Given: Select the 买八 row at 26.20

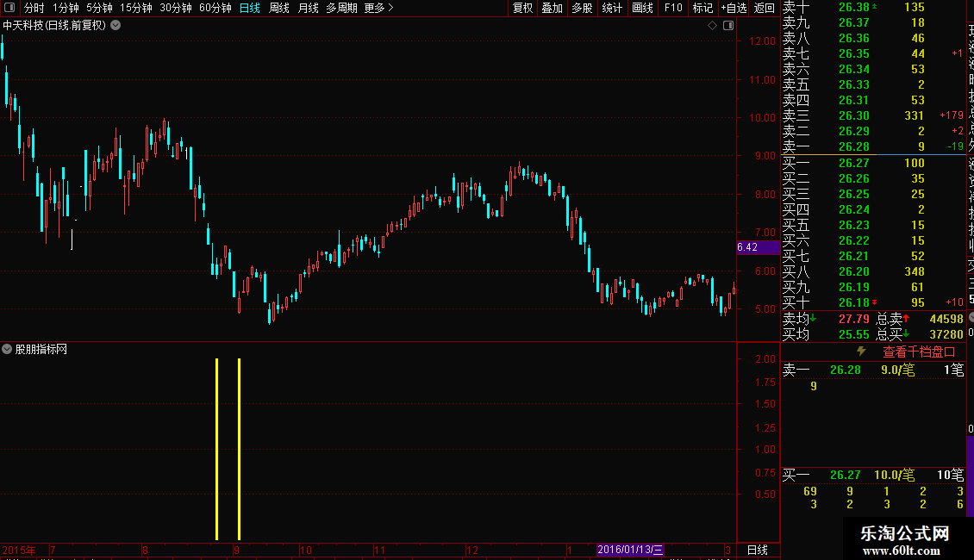Looking at the screenshot, I should click(873, 271).
